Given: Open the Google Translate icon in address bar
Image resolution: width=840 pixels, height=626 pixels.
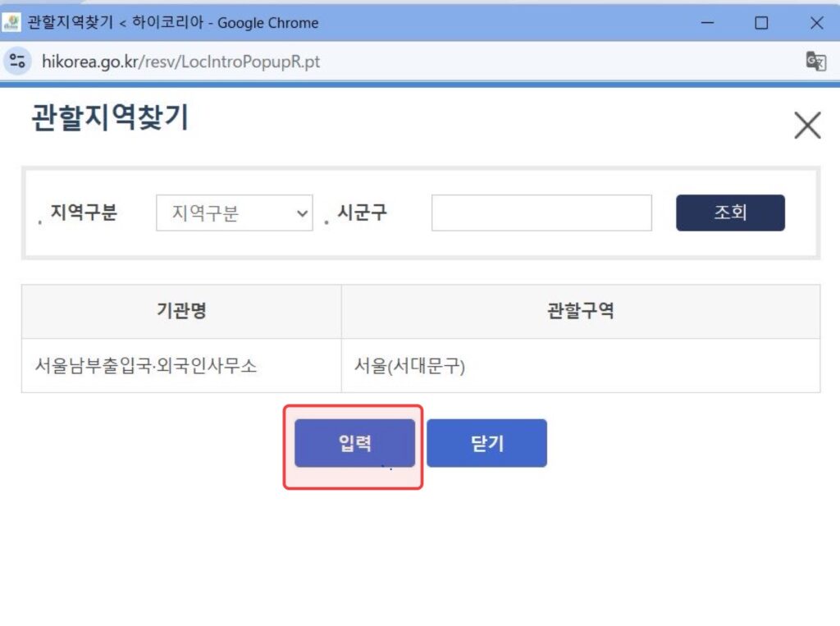Looking at the screenshot, I should tap(816, 61).
